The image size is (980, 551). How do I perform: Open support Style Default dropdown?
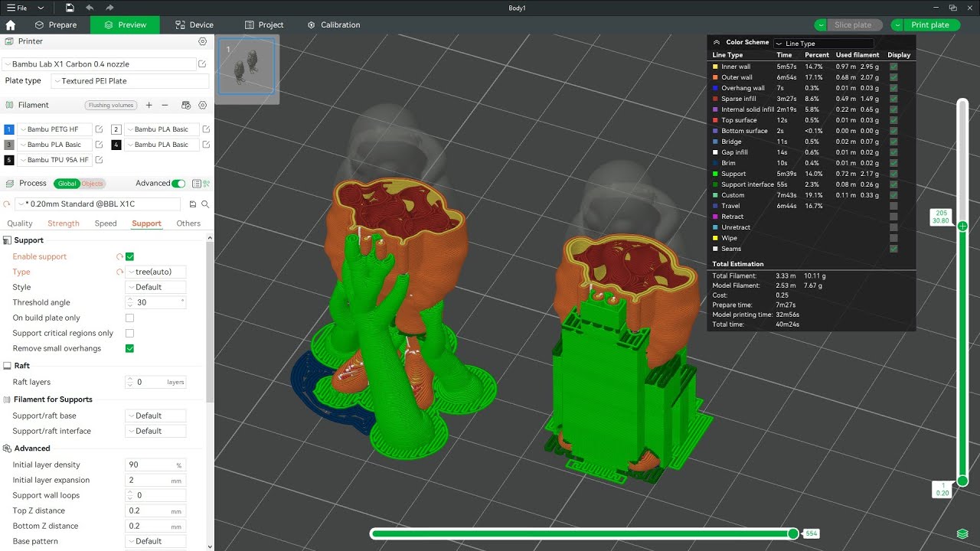click(155, 287)
